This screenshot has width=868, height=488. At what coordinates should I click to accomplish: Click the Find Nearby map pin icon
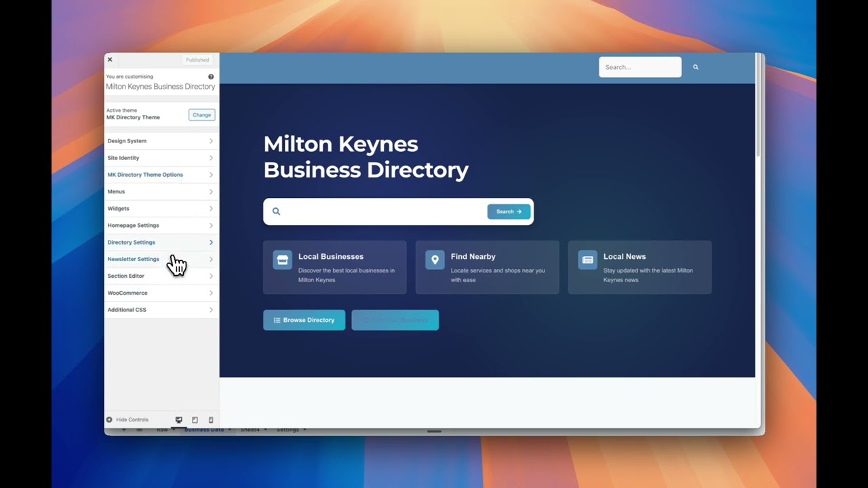tap(435, 260)
